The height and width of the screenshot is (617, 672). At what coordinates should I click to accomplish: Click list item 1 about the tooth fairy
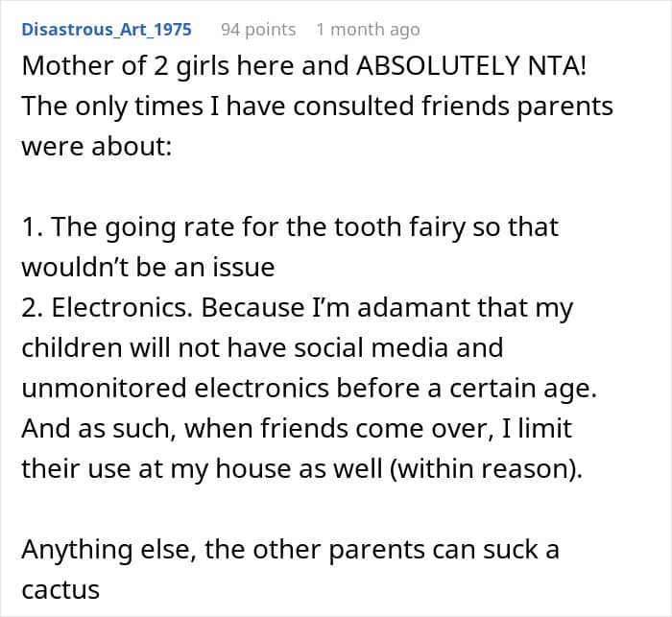[x=290, y=227]
